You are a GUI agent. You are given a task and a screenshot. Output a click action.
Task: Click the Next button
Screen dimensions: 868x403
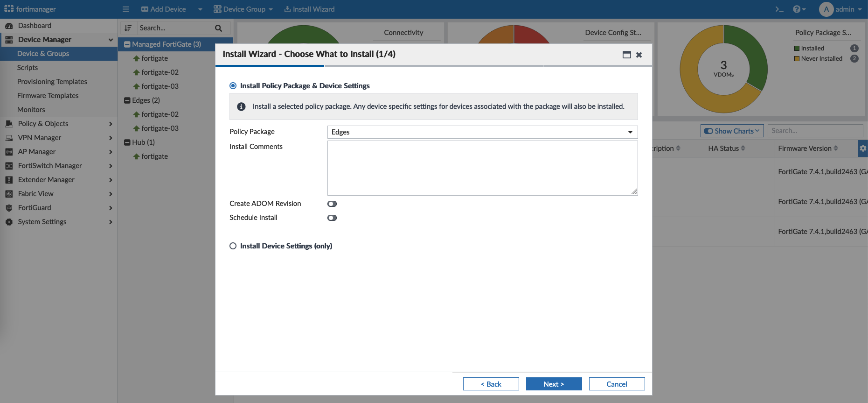click(x=554, y=384)
